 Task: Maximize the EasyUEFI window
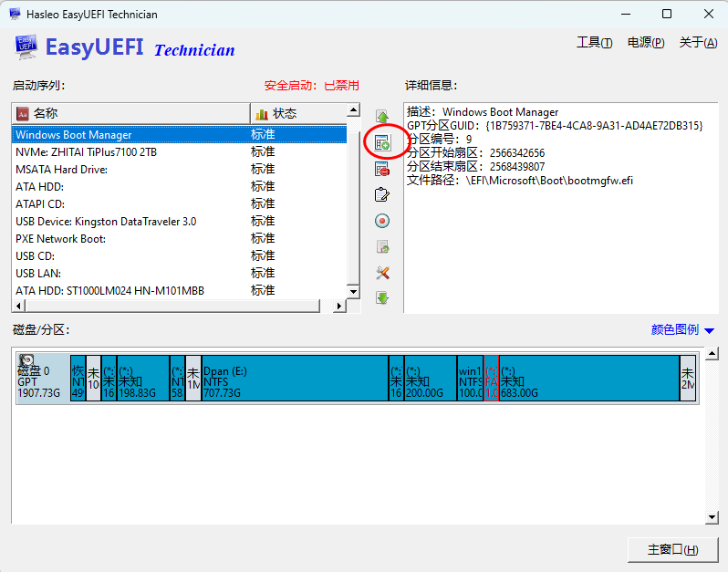tap(667, 14)
